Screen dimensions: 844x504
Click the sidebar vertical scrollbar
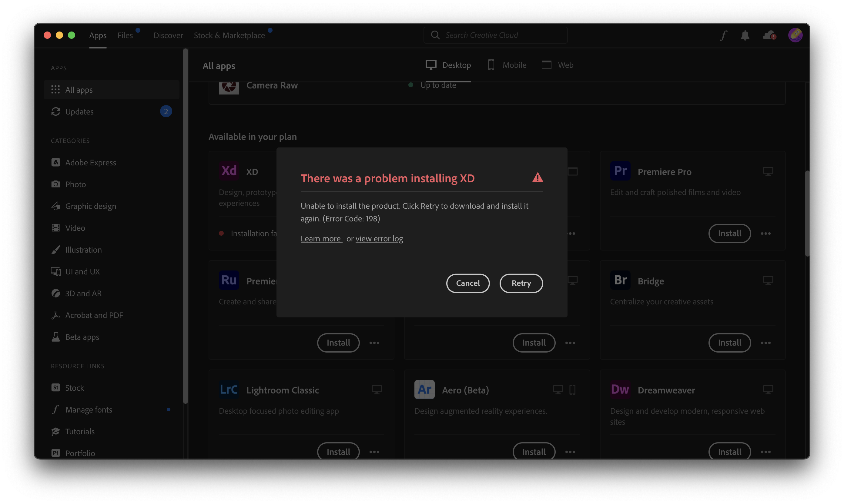point(185,226)
